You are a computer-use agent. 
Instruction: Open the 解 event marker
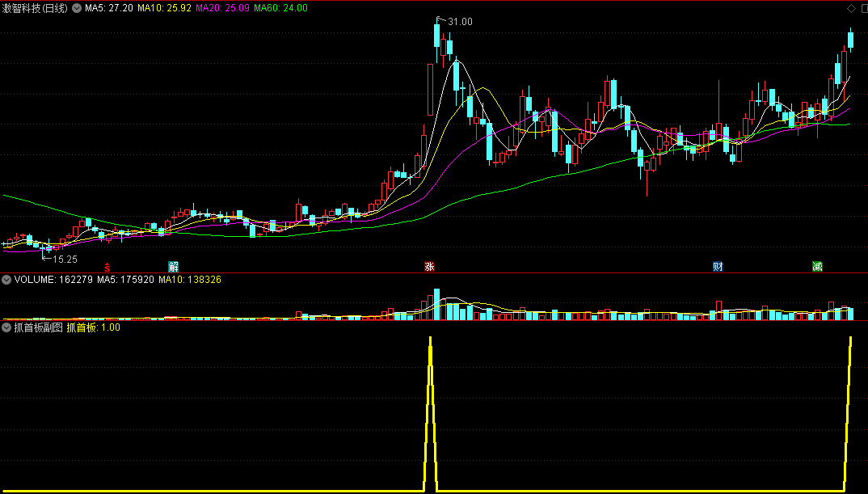[173, 266]
